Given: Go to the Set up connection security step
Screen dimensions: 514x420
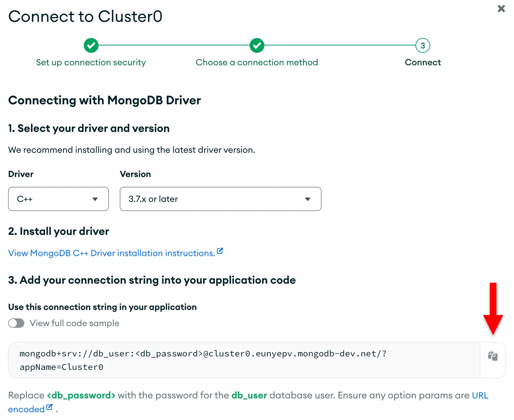Looking at the screenshot, I should [x=91, y=62].
